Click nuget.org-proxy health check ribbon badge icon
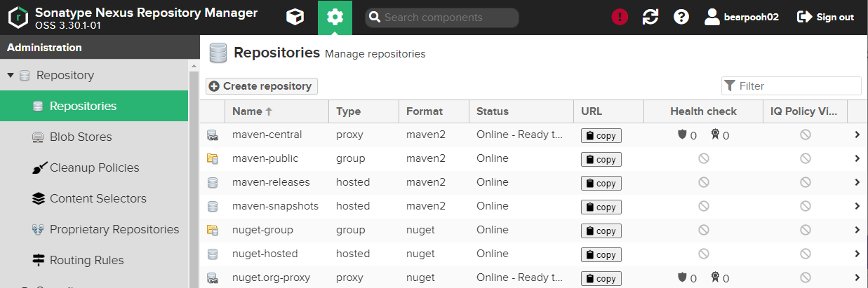868x288 pixels. click(x=715, y=277)
